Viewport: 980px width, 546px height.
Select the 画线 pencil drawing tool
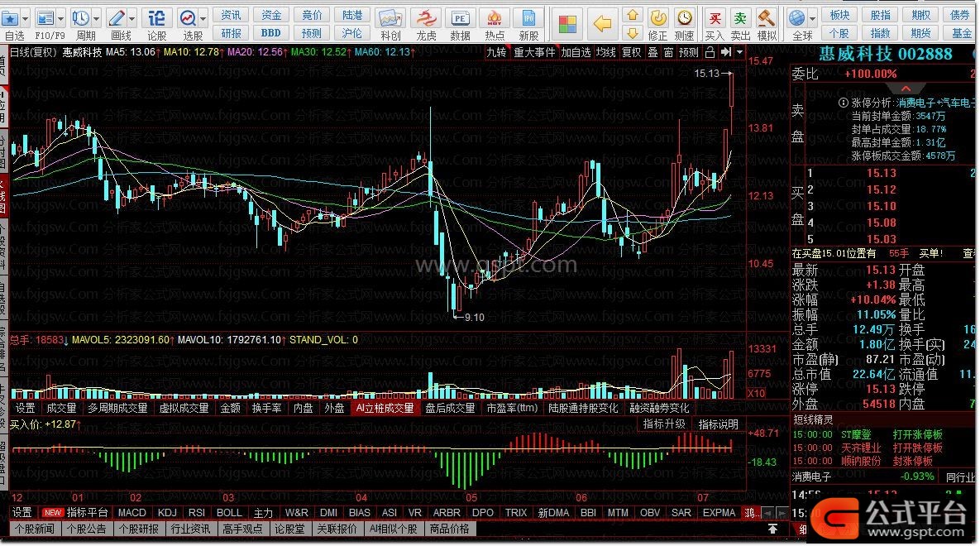tap(117, 18)
